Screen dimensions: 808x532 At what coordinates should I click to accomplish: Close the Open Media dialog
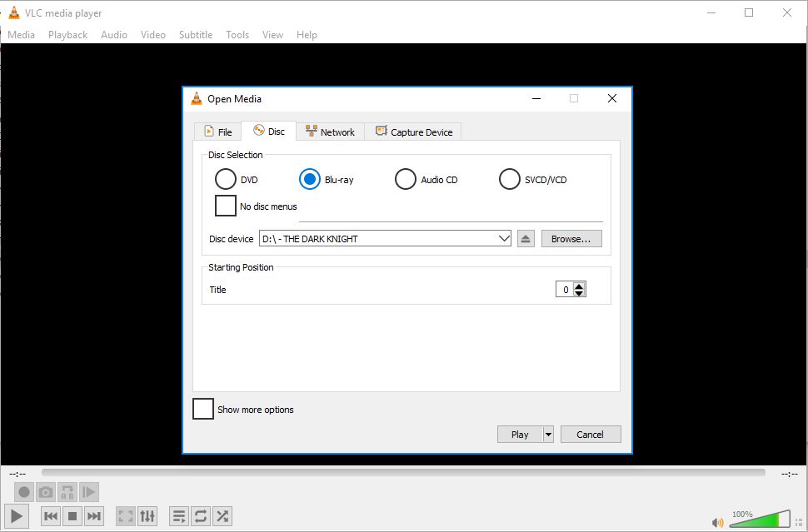tap(612, 98)
